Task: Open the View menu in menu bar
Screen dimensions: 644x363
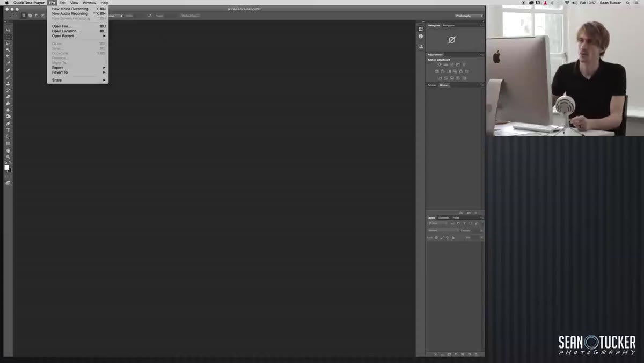Action: [75, 3]
